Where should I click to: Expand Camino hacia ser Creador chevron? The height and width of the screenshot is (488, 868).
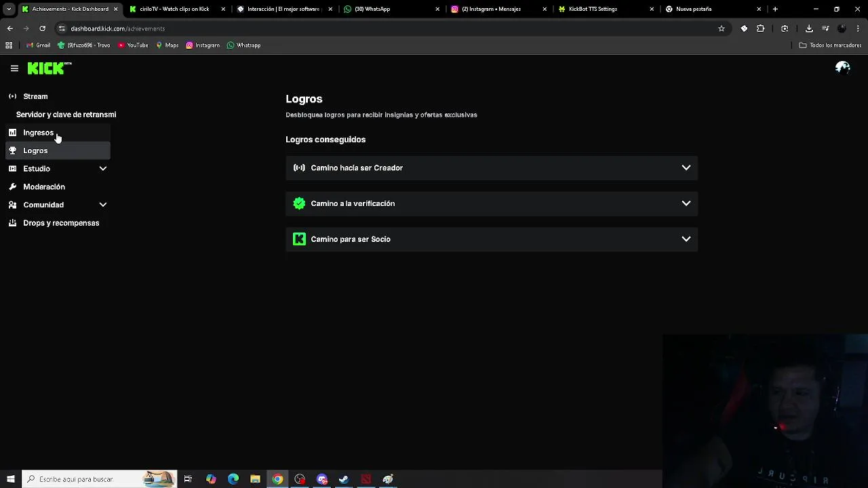tap(686, 168)
